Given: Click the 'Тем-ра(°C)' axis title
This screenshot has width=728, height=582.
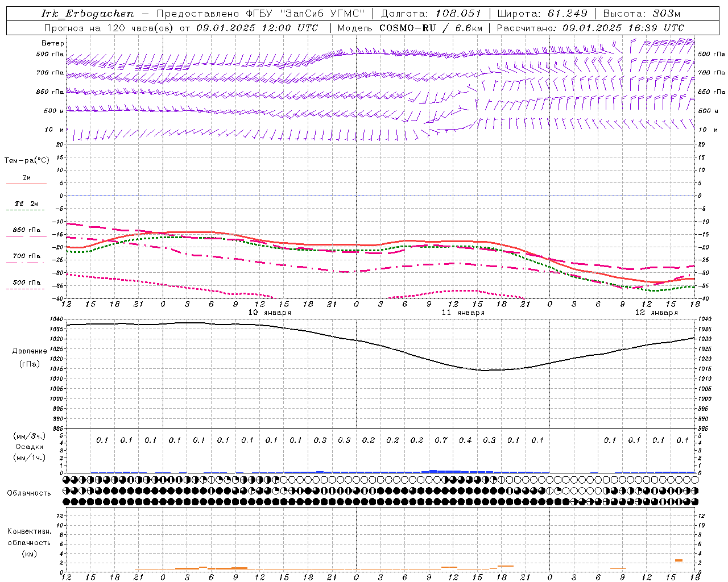Looking at the screenshot, I should 27,161.
